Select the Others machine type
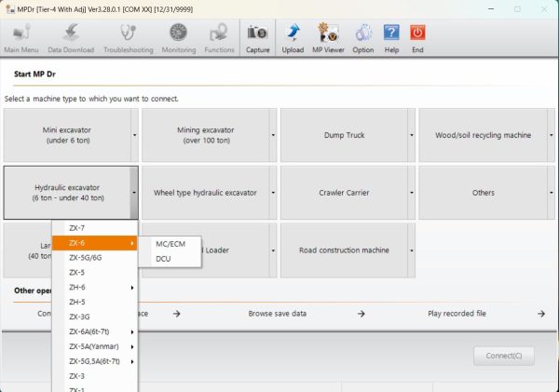Image resolution: width=559 pixels, height=392 pixels. click(483, 193)
